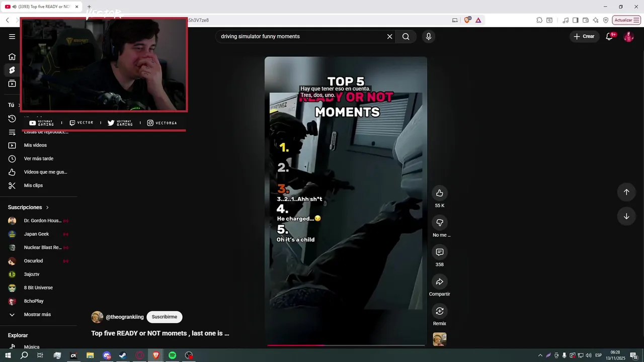Open Ver más tarde playlist
Image resolution: width=644 pixels, height=362 pixels.
pyautogui.click(x=38, y=159)
